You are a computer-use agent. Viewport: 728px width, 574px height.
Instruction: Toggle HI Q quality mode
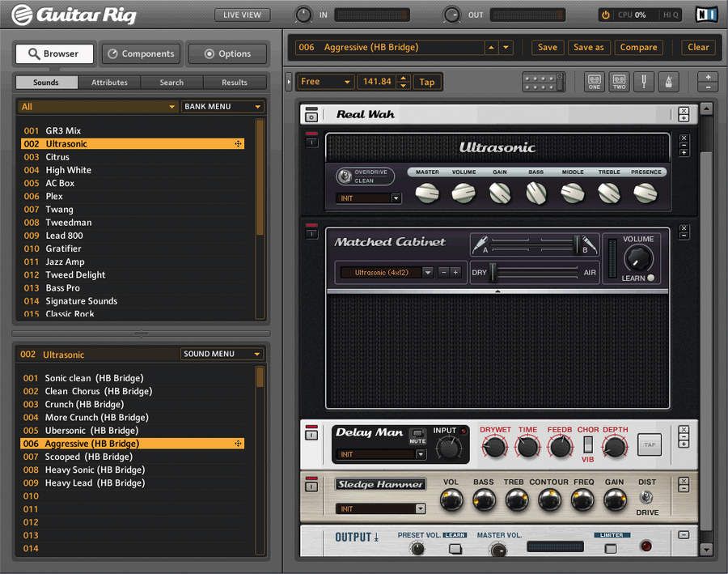point(670,15)
